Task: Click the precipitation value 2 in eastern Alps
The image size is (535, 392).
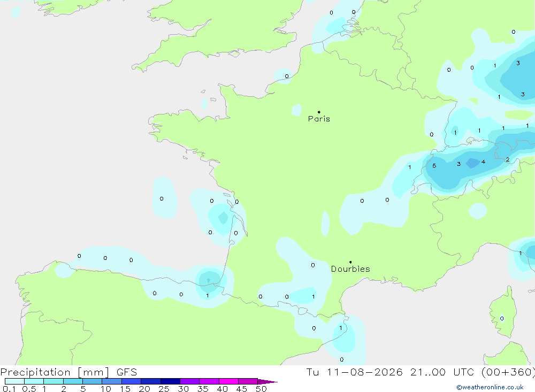Action: (x=508, y=159)
